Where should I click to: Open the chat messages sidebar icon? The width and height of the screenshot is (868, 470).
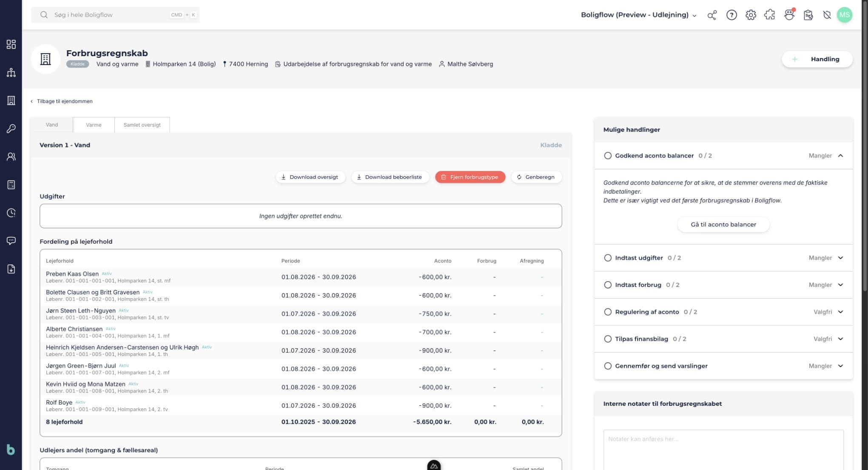(x=11, y=241)
